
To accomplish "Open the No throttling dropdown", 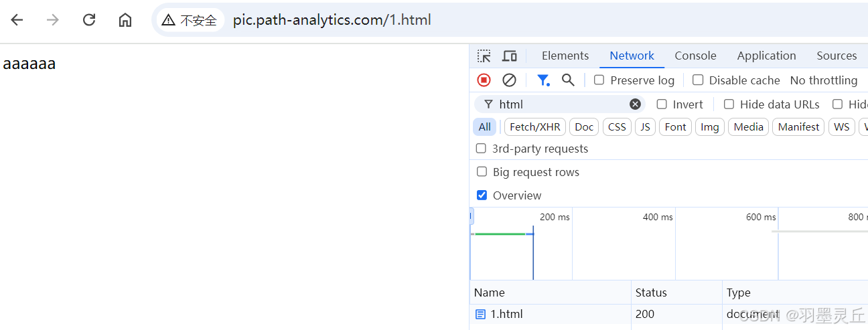I will tap(823, 80).
